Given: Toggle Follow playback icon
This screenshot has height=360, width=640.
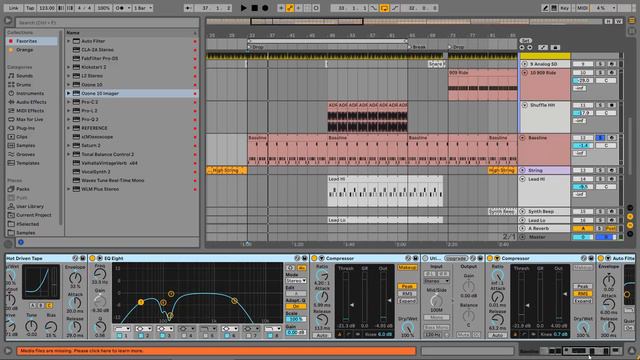Looking at the screenshot, I should pos(188,8).
